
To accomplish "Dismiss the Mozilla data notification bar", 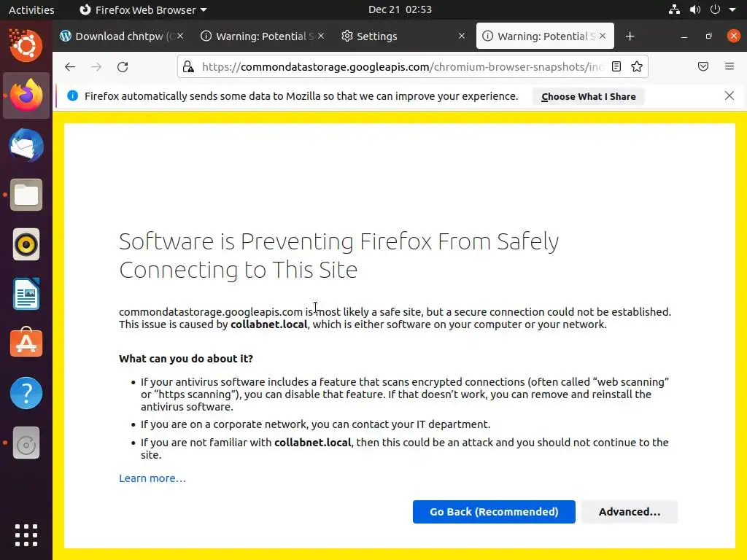I will (729, 96).
